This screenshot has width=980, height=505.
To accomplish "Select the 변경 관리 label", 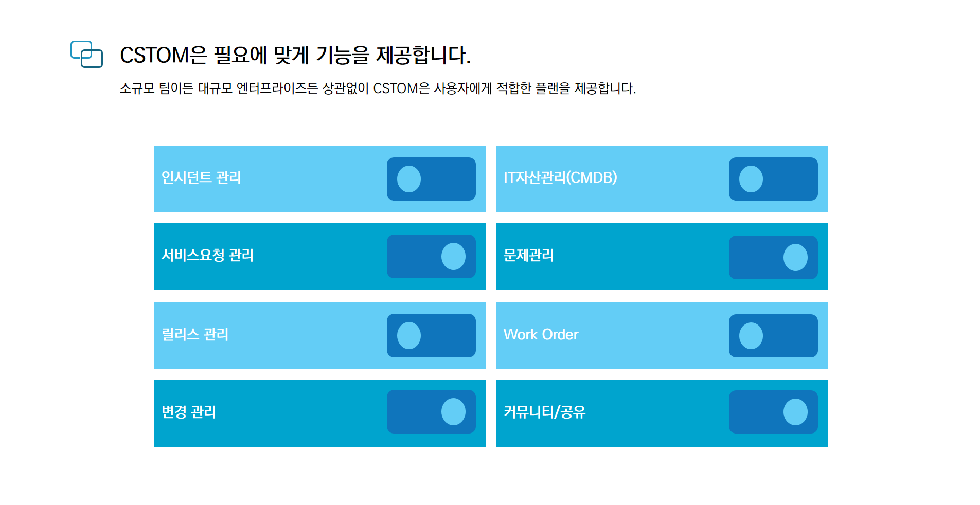I will [189, 412].
